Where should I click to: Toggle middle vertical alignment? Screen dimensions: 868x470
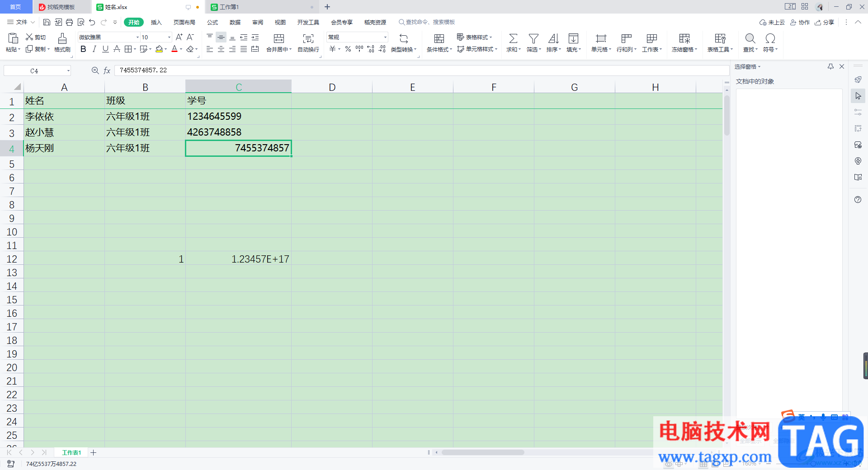coord(221,37)
